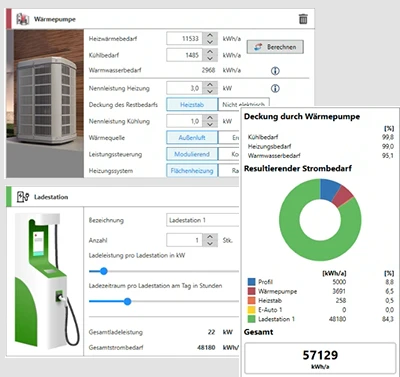Screen dimensions: 400x377
Task: Click the Profil value 5000
Action: pos(339,282)
